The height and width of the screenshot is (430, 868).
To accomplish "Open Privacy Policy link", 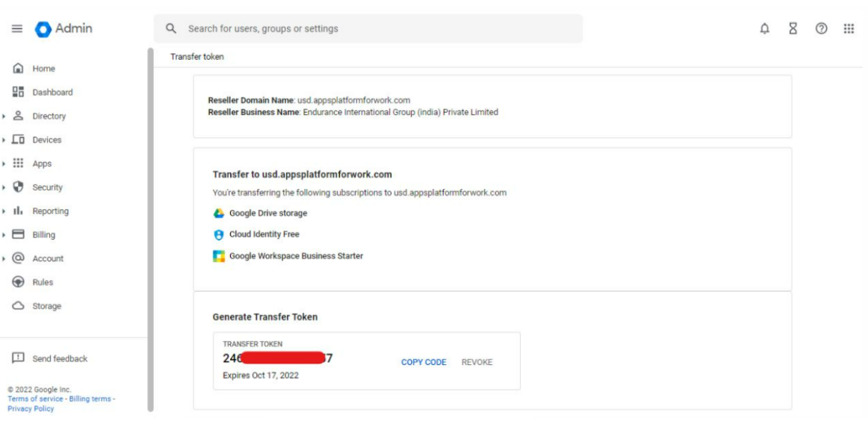I will click(x=31, y=409).
